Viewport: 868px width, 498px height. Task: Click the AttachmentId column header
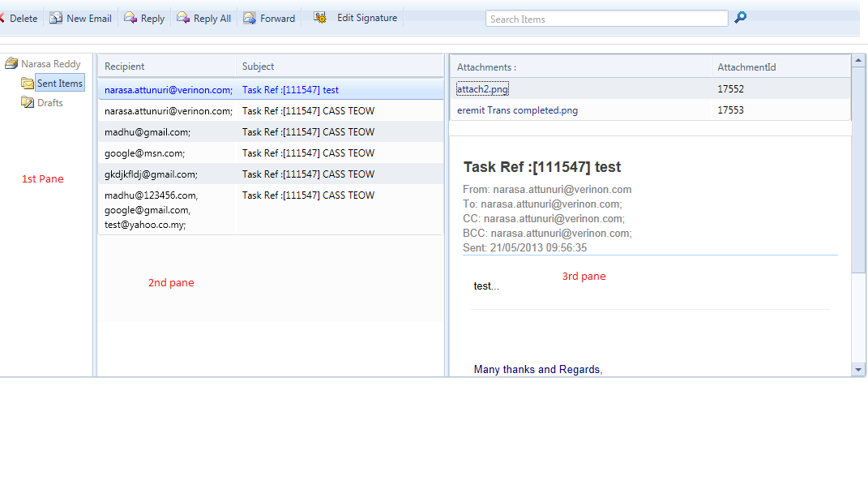(780, 67)
